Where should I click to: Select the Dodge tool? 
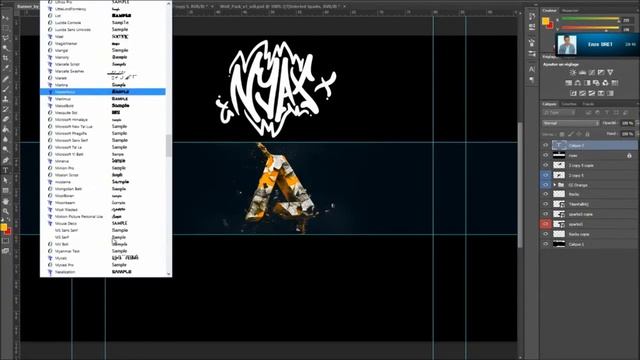[x=5, y=150]
